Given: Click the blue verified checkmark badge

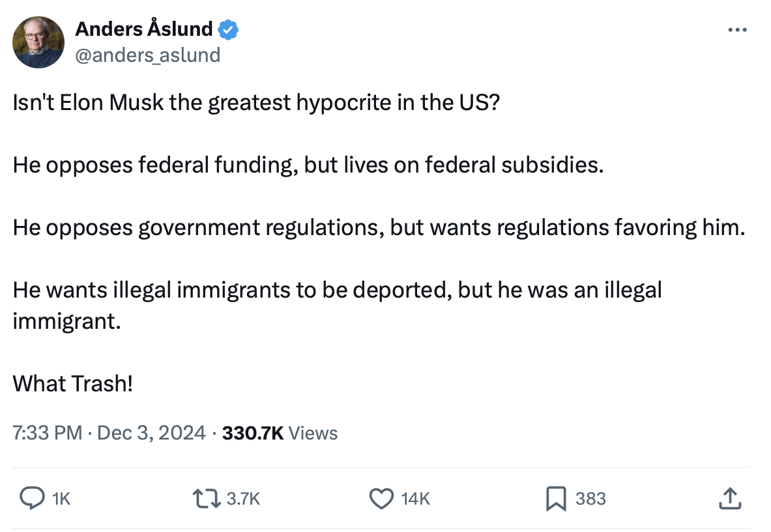Looking at the screenshot, I should [227, 29].
